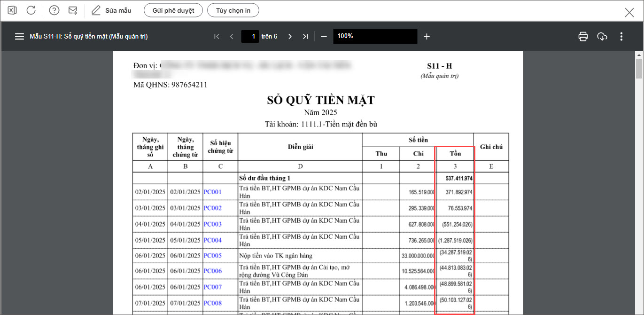The image size is (644, 315).
Task: Go to the first page
Action: (217, 36)
